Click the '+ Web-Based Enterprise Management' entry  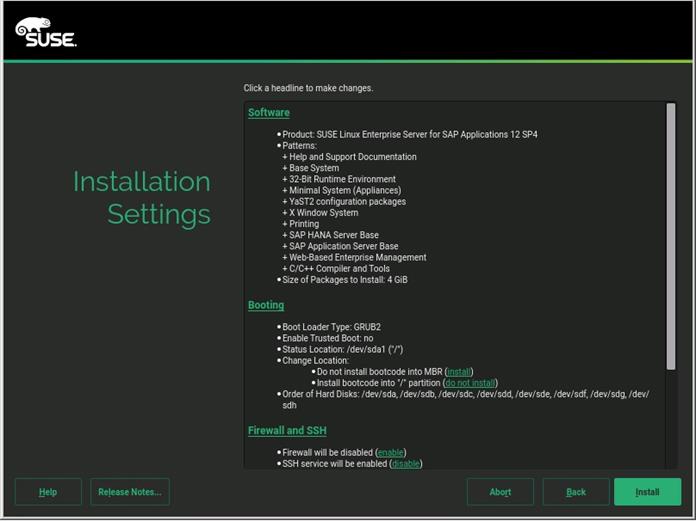(x=354, y=257)
